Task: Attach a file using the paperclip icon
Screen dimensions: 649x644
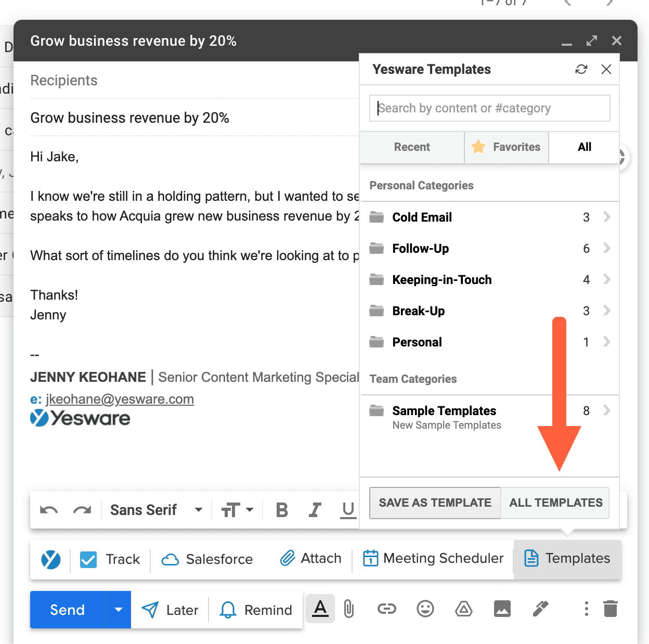Action: pos(348,609)
